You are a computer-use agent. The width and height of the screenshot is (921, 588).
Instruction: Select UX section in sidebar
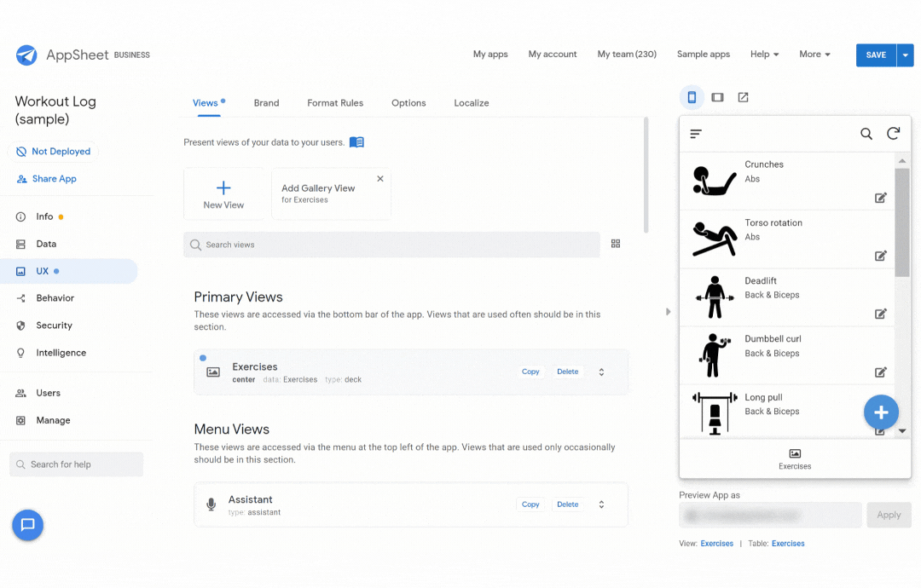pyautogui.click(x=69, y=271)
